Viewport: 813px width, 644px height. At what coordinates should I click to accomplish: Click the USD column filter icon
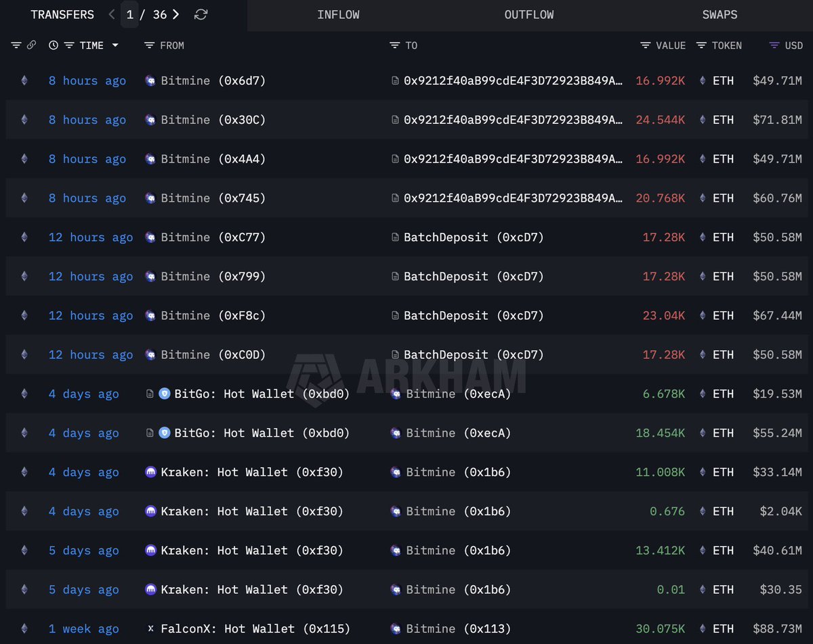[x=772, y=45]
